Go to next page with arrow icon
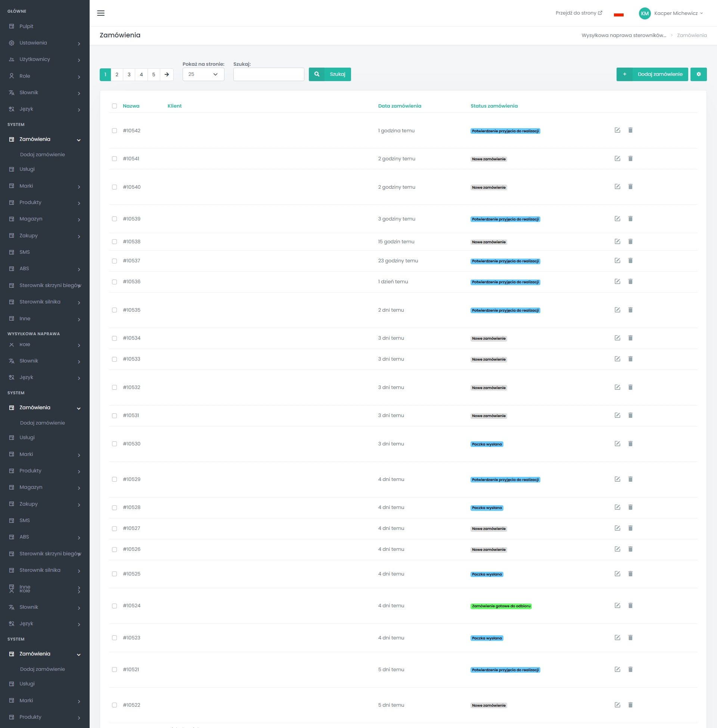This screenshot has width=717, height=728. (x=167, y=75)
